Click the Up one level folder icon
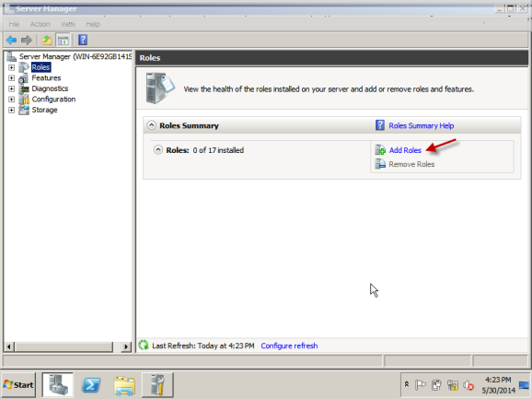The width and height of the screenshot is (532, 399). (47, 40)
